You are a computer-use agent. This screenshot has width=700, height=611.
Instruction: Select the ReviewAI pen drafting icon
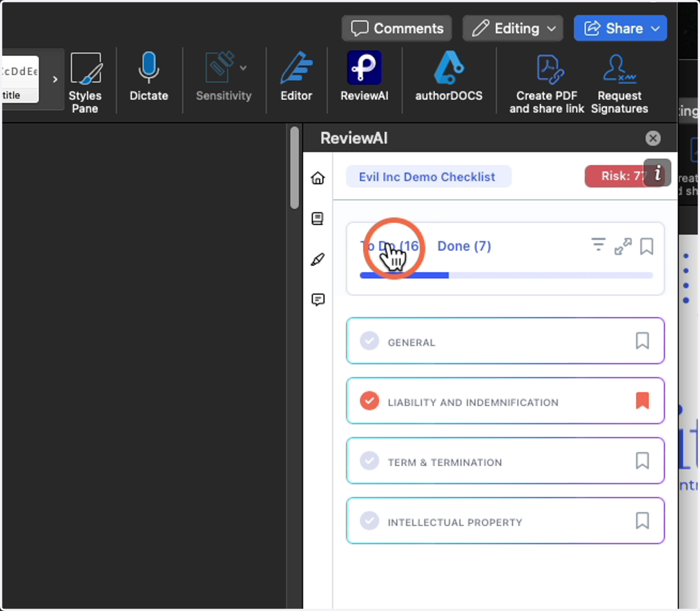point(318,259)
